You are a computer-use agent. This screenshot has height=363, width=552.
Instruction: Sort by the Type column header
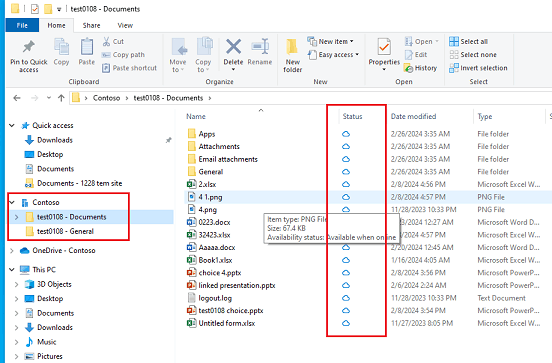point(485,117)
